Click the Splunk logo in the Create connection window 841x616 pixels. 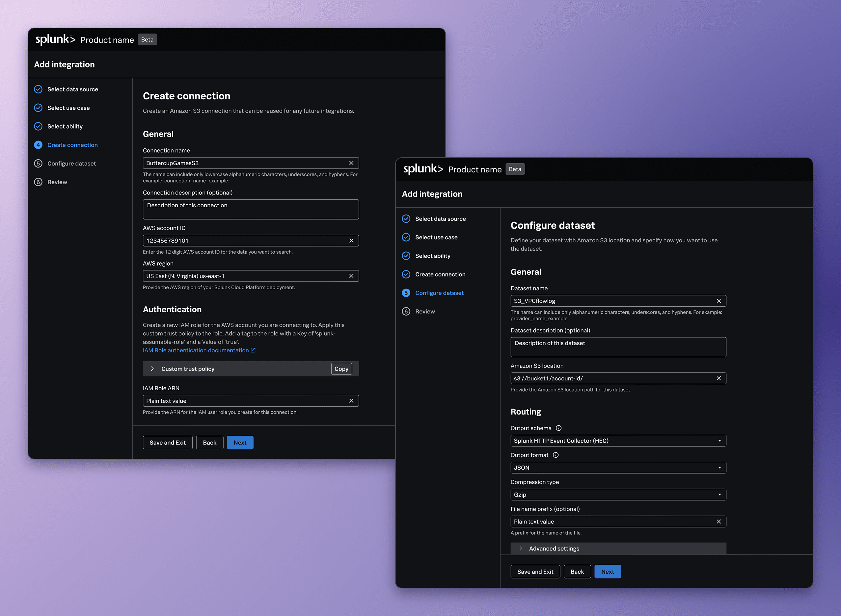pyautogui.click(x=55, y=39)
